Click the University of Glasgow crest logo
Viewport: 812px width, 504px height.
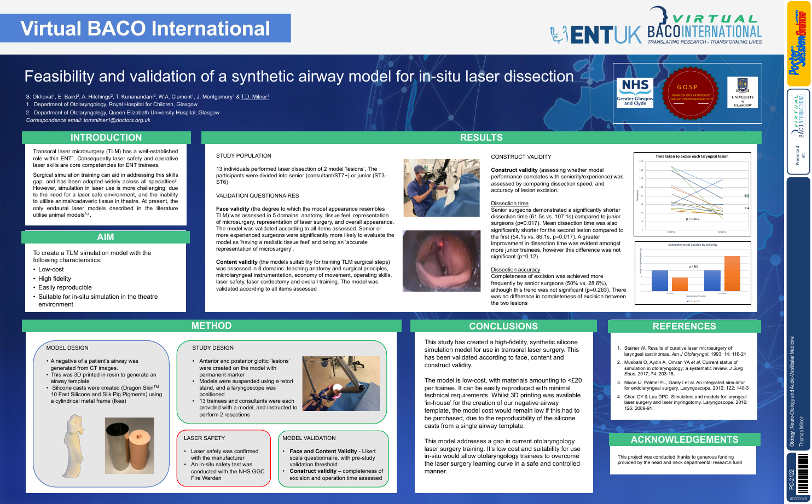pyautogui.click(x=743, y=92)
